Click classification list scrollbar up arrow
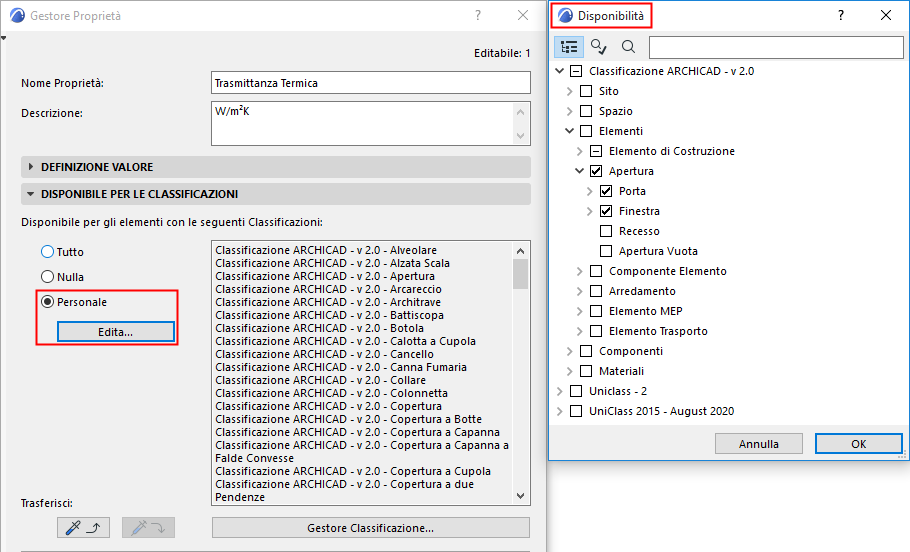The image size is (910, 552). pos(520,251)
